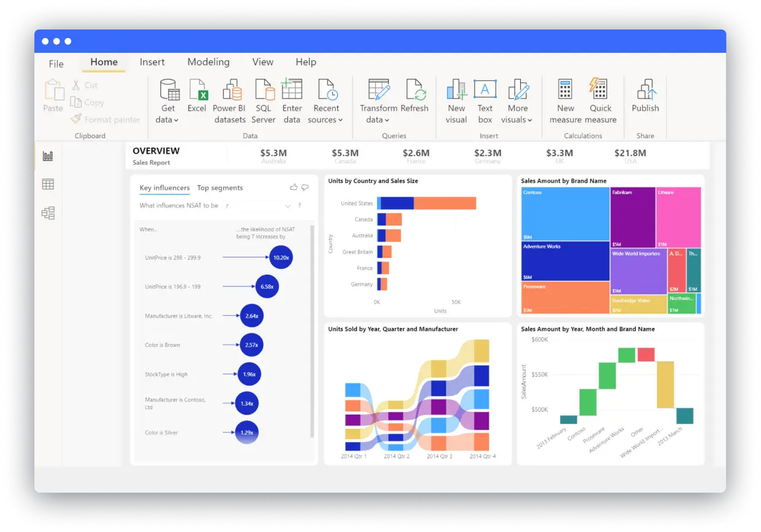The width and height of the screenshot is (761, 532).
Task: Switch to the Top segments tab
Action: (x=220, y=188)
